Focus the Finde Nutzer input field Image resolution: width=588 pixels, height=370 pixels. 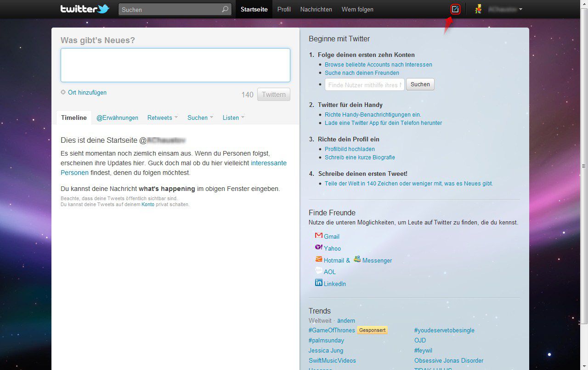tap(365, 84)
